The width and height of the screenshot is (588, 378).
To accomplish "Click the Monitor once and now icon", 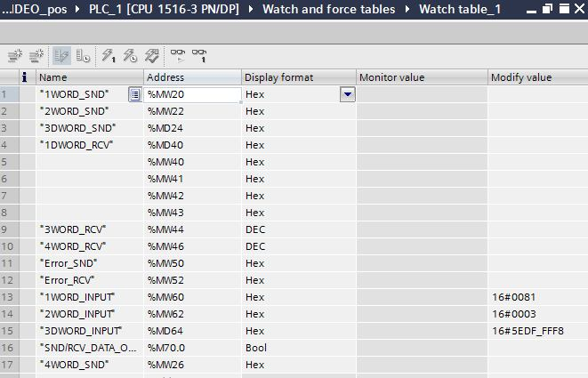I will 200,55.
